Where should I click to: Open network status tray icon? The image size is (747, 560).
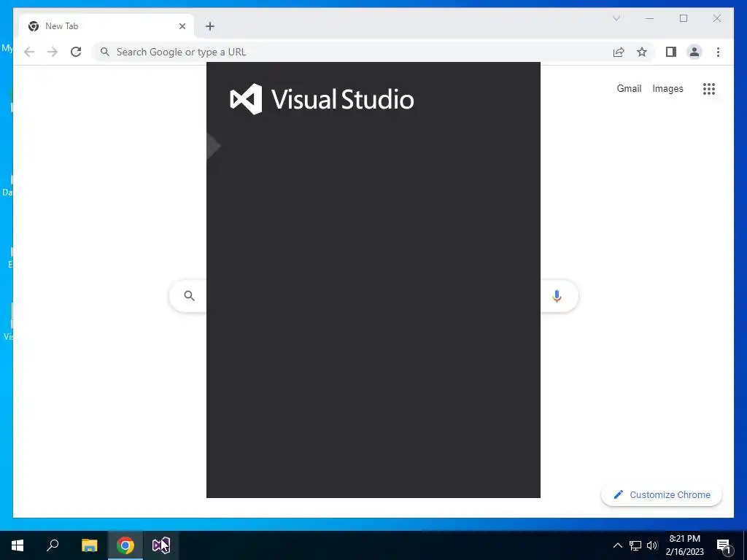pos(635,545)
